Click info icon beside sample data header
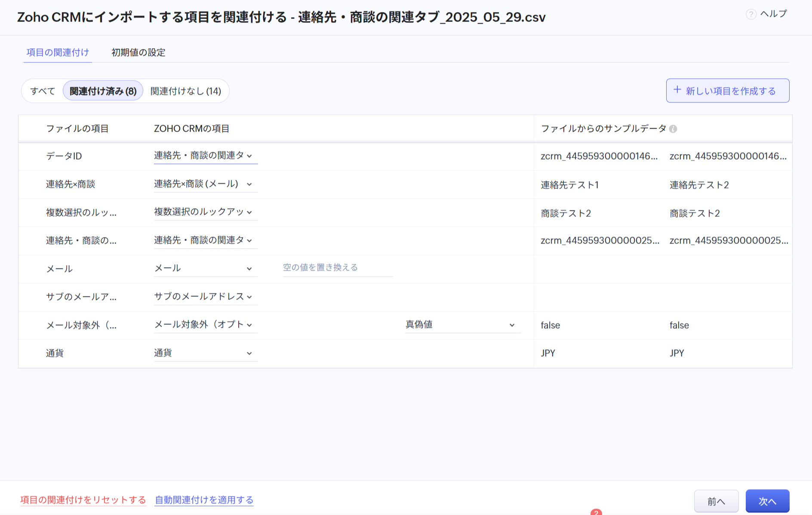 pyautogui.click(x=673, y=129)
